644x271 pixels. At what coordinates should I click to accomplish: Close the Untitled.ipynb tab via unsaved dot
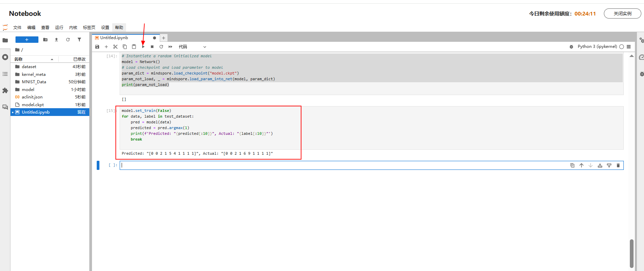(x=154, y=38)
